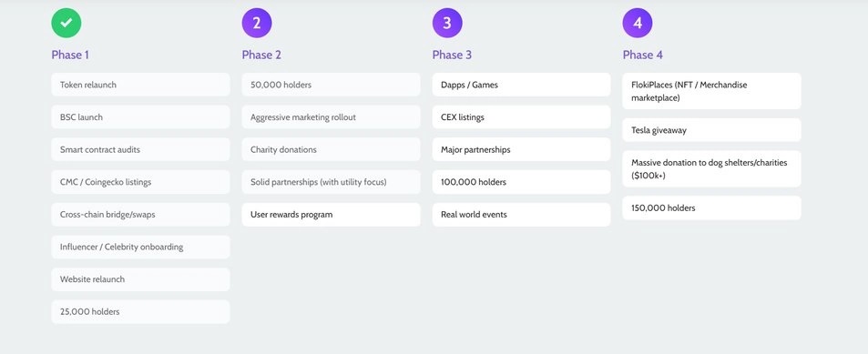Click the purple circle numbered 2

click(257, 23)
